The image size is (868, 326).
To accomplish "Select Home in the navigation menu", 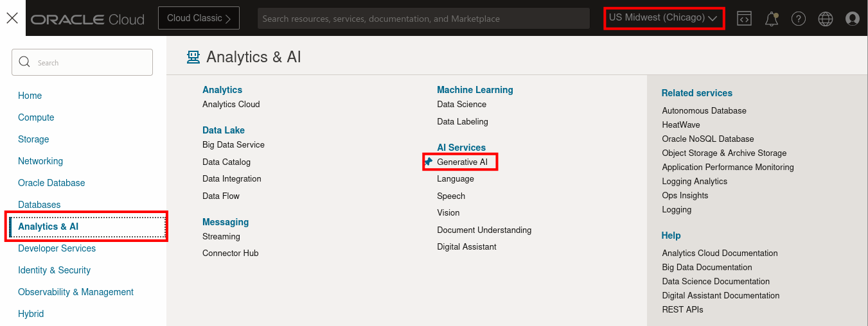I will point(30,96).
